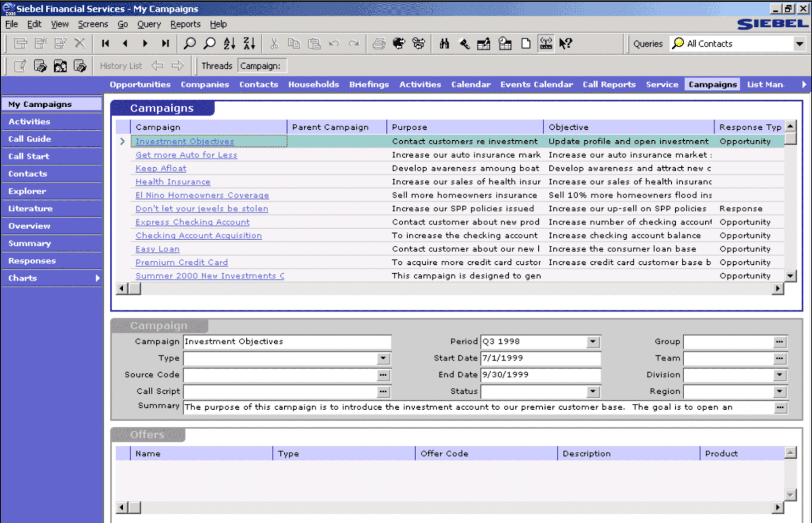This screenshot has height=523, width=812.
Task: Switch to the Service tab
Action: click(x=662, y=84)
